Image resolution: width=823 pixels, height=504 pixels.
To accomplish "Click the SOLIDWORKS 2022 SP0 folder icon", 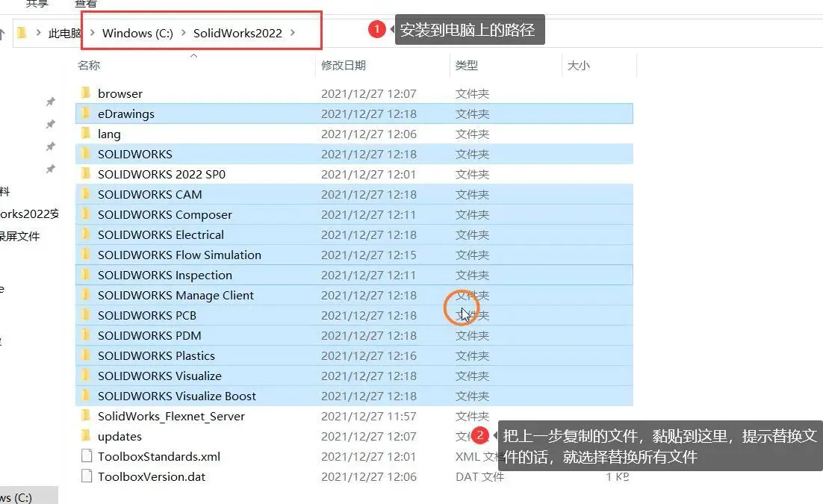I will tap(86, 174).
